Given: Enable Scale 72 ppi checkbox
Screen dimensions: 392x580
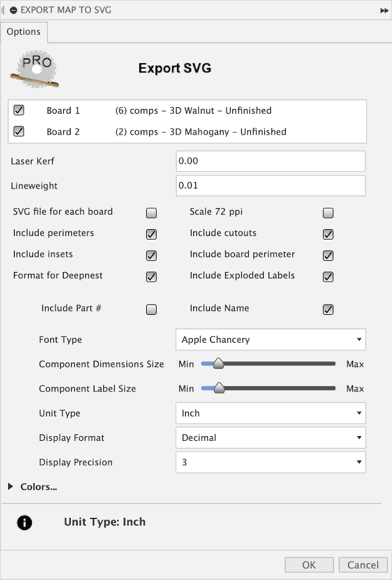Looking at the screenshot, I should pos(328,213).
